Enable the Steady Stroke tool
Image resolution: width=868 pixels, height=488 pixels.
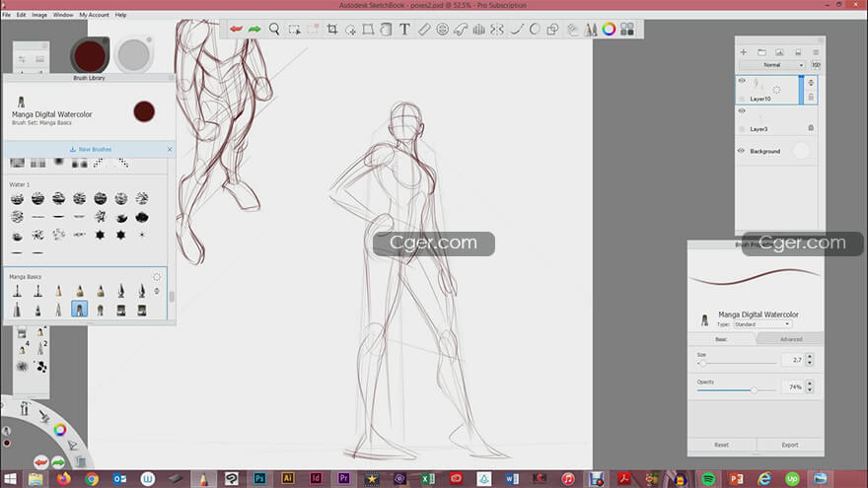[517, 29]
